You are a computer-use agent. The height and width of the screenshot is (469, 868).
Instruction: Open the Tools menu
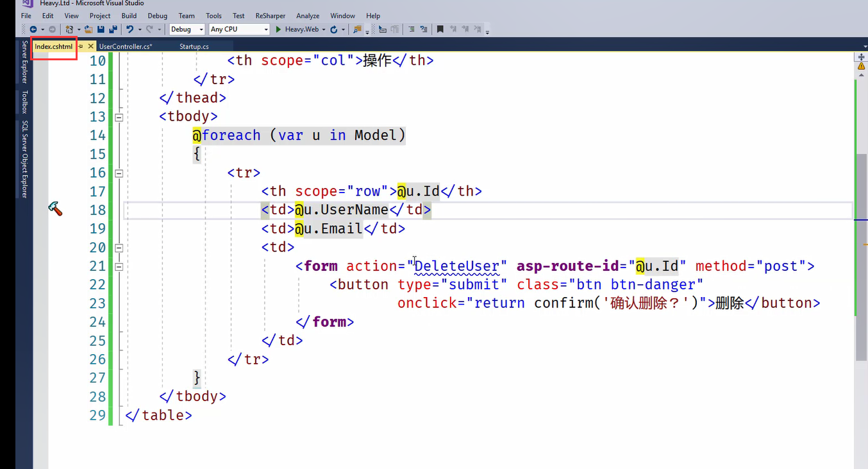click(214, 15)
